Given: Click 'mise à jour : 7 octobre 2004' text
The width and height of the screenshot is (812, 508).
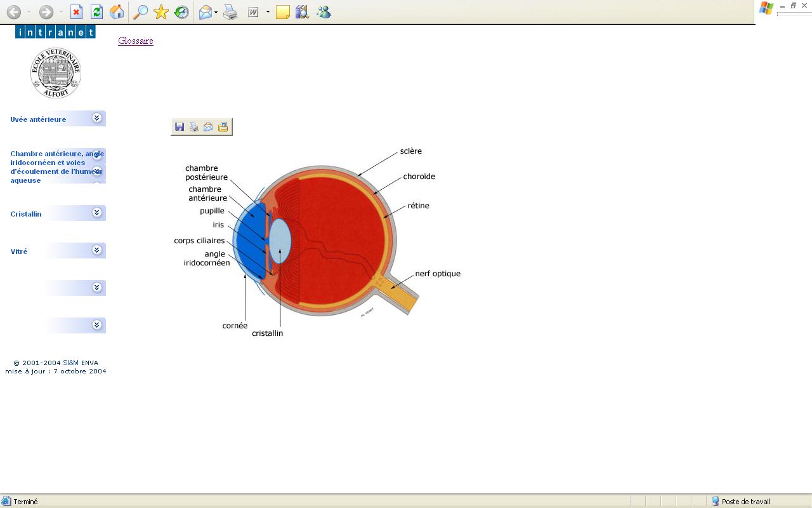Looking at the screenshot, I should 56,371.
